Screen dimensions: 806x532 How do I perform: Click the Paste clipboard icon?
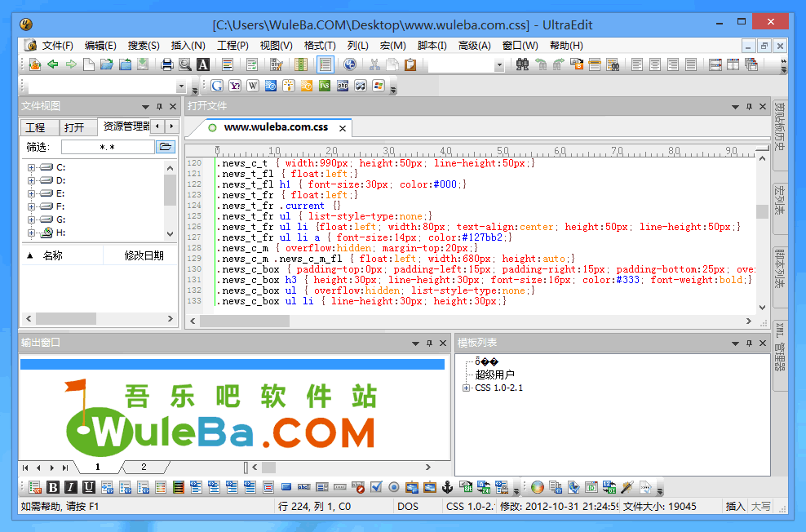pyautogui.click(x=410, y=64)
